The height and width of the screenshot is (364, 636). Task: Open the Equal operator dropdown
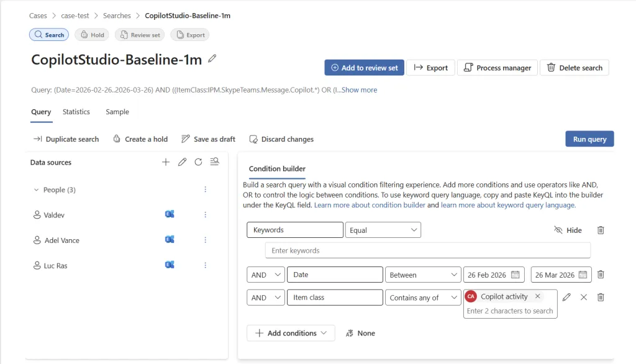383,230
